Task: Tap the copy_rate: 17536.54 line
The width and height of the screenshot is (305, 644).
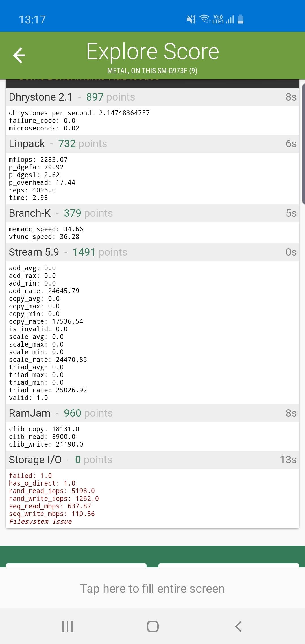Action: point(46,321)
